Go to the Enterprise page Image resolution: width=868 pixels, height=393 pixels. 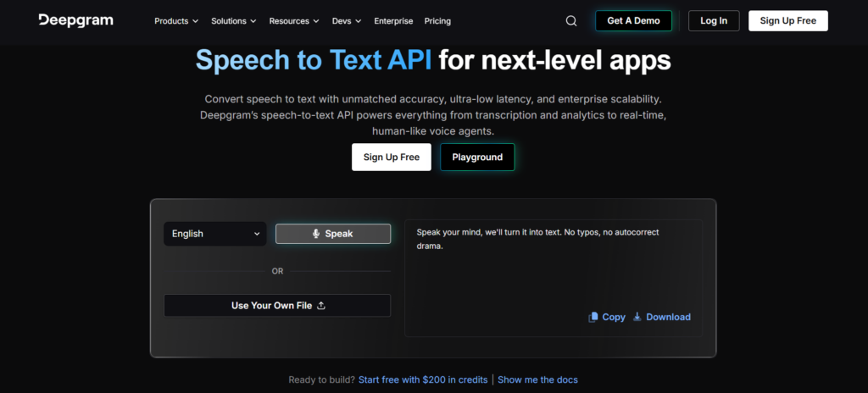pos(393,21)
